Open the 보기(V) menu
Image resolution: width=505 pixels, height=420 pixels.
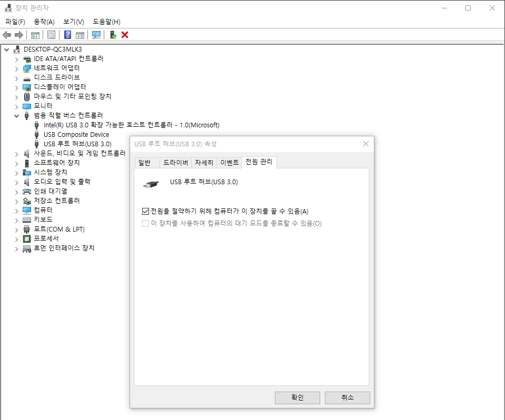point(74,22)
